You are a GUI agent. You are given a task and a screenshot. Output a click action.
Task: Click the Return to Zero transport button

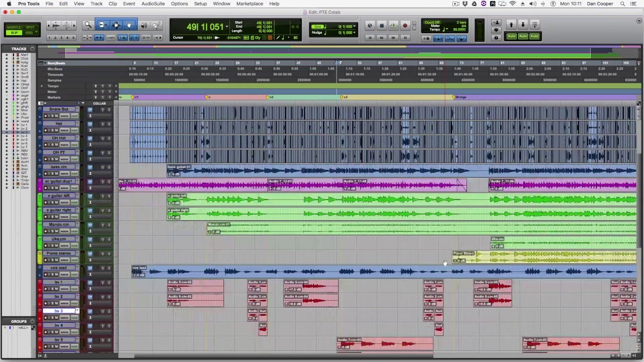click(x=370, y=38)
